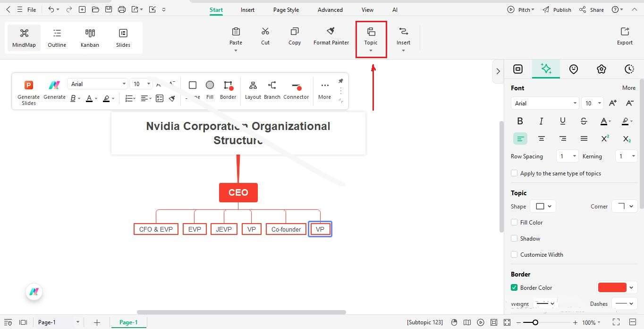Switch to the Insert ribbon tab
The image size is (644, 329).
247,9
